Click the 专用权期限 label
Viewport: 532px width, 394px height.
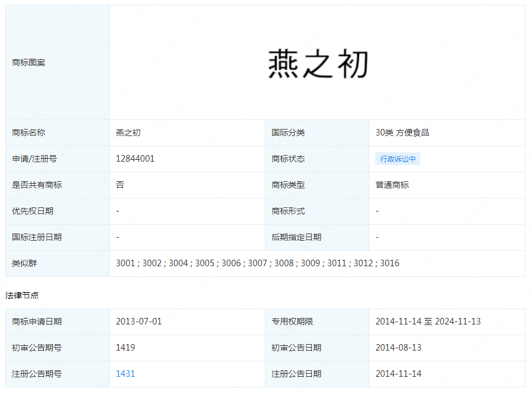coord(292,321)
